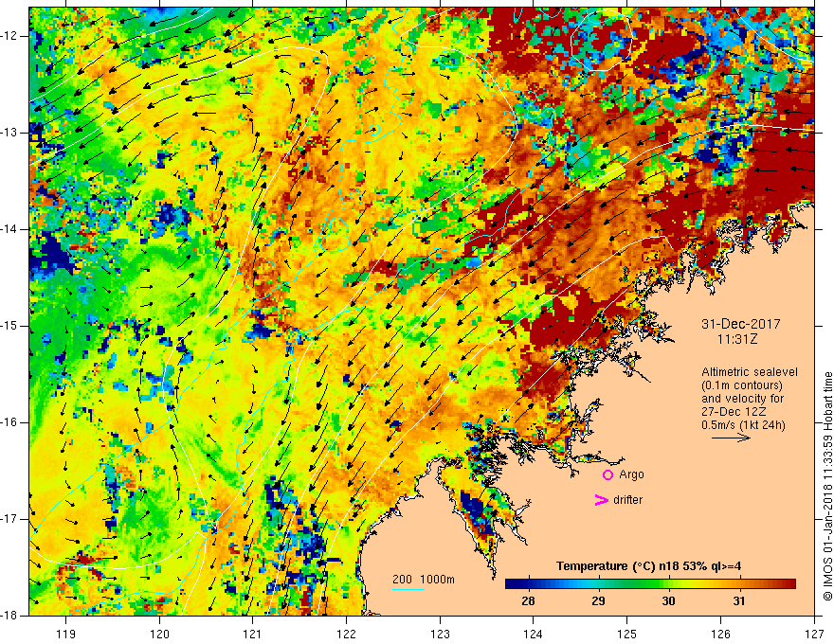
Task: Click the 'Altimetric sealevel' text
Action: point(750,372)
